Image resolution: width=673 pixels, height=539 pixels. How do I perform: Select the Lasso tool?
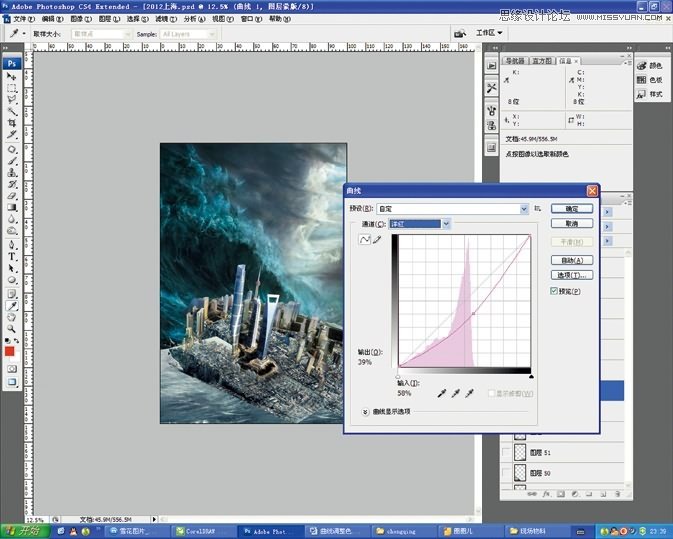pyautogui.click(x=12, y=100)
